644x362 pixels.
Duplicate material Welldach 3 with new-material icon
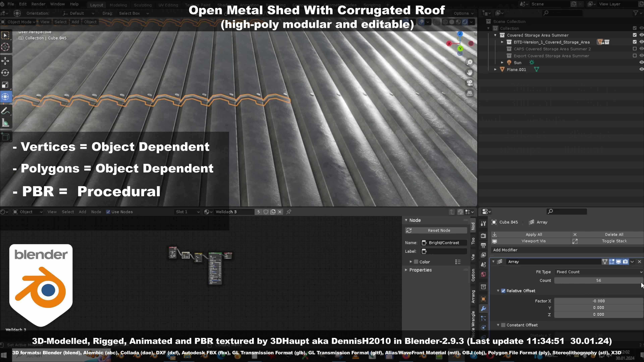click(273, 212)
